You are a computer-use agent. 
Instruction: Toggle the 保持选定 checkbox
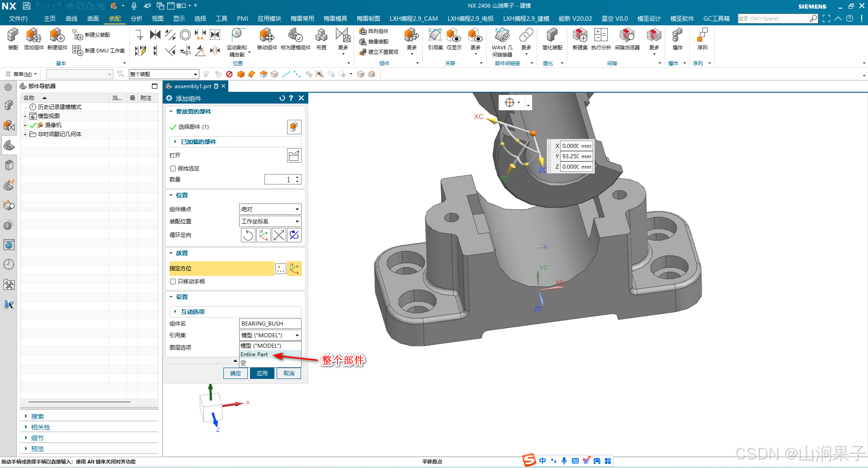pos(173,169)
